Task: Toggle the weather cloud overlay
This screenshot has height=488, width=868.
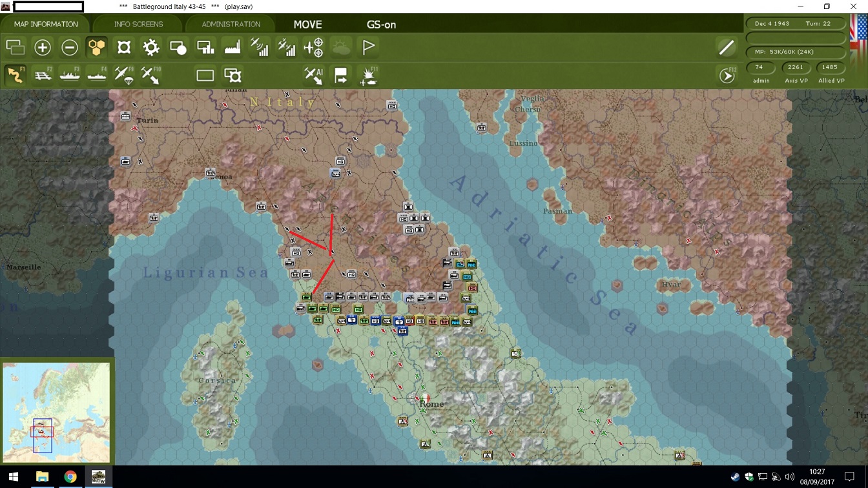Action: click(x=341, y=47)
